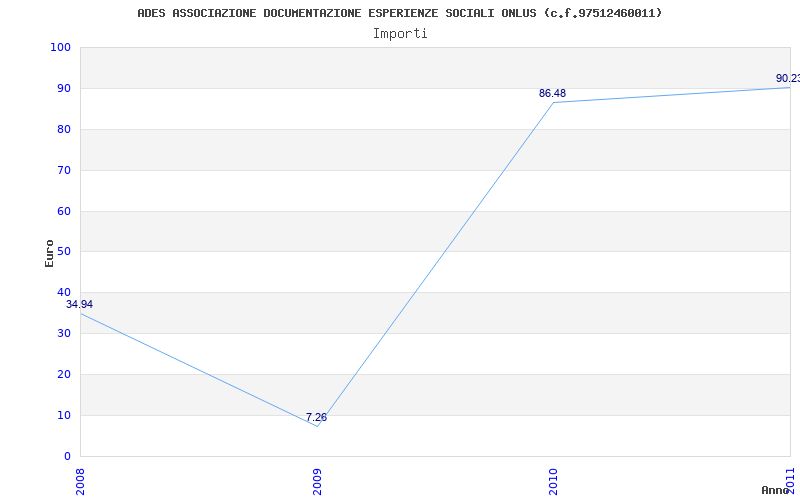Click the 80 y-axis tick value
The image size is (800, 500).
pyautogui.click(x=64, y=129)
